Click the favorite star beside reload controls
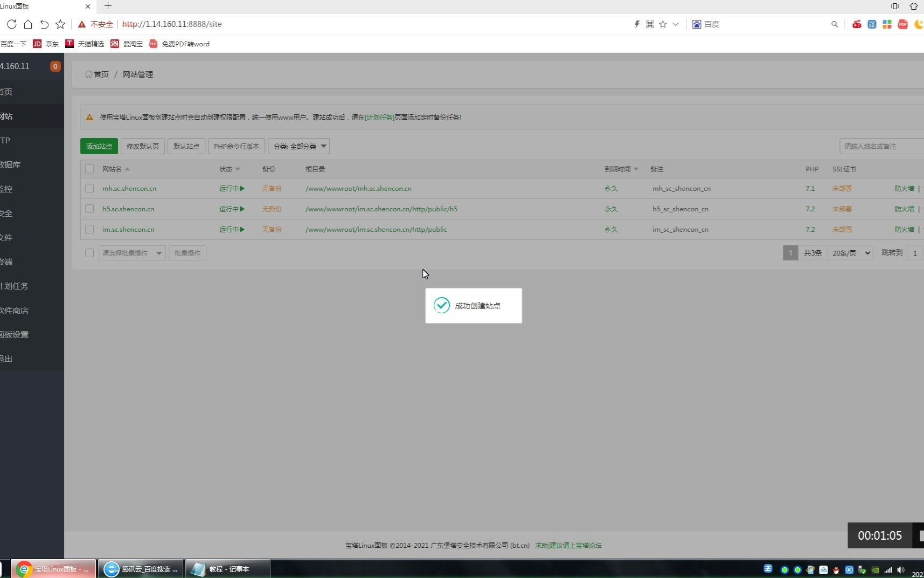 (x=60, y=24)
